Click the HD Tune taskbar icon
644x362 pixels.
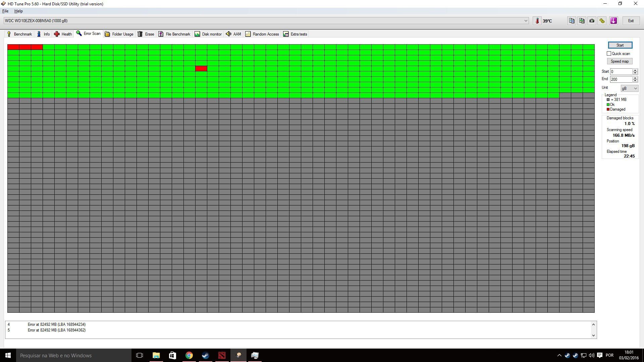(x=238, y=355)
